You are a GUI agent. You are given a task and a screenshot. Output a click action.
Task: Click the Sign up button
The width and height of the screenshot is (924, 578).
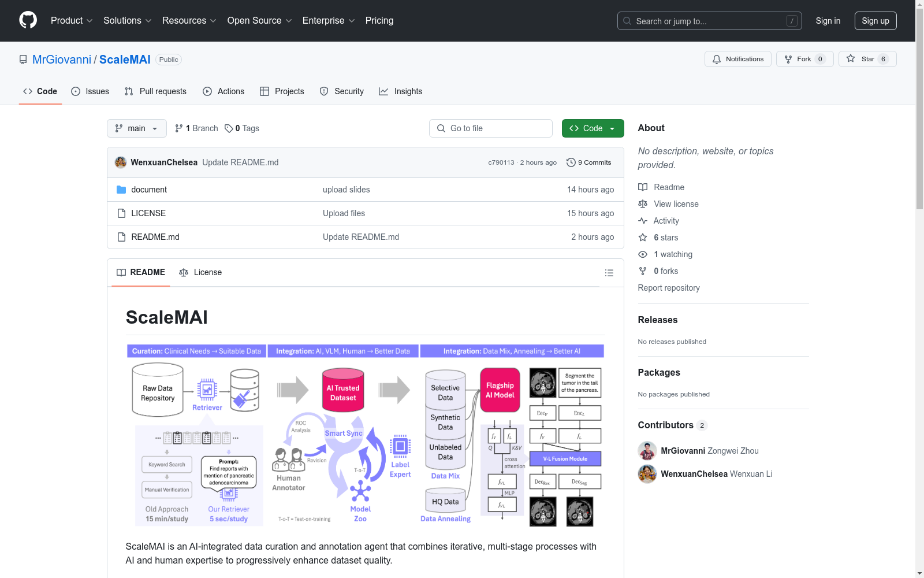[x=875, y=21]
